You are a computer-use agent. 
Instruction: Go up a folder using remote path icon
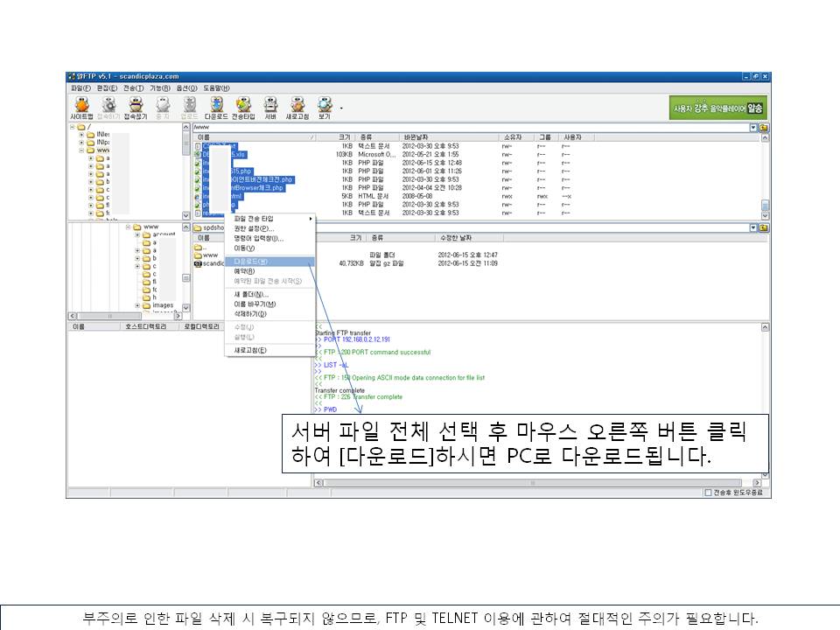pyautogui.click(x=764, y=128)
